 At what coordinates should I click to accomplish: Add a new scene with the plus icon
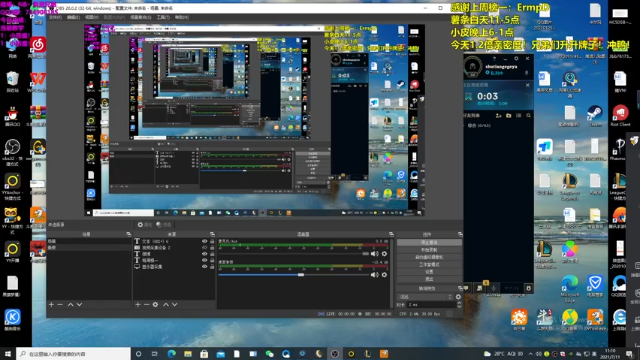51,304
